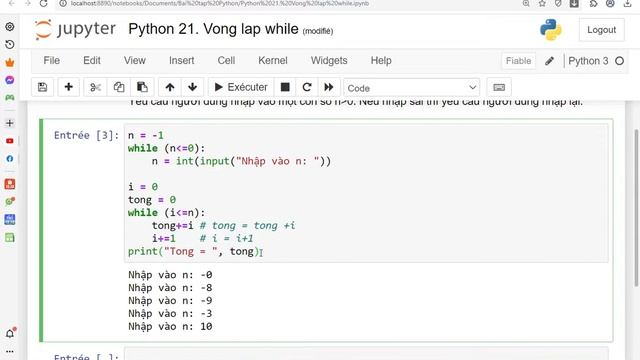640x360 pixels.
Task: Save the notebook with the floppy disk icon
Action: coord(42,87)
